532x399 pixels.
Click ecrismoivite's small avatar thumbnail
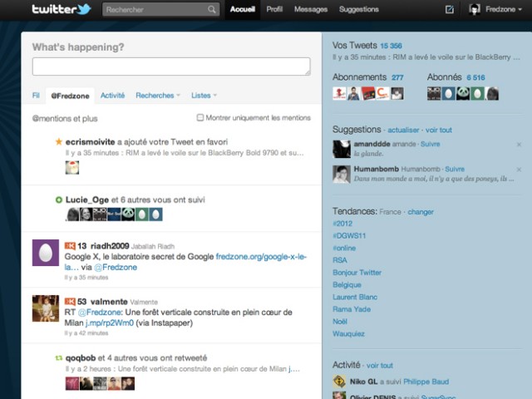coord(72,168)
